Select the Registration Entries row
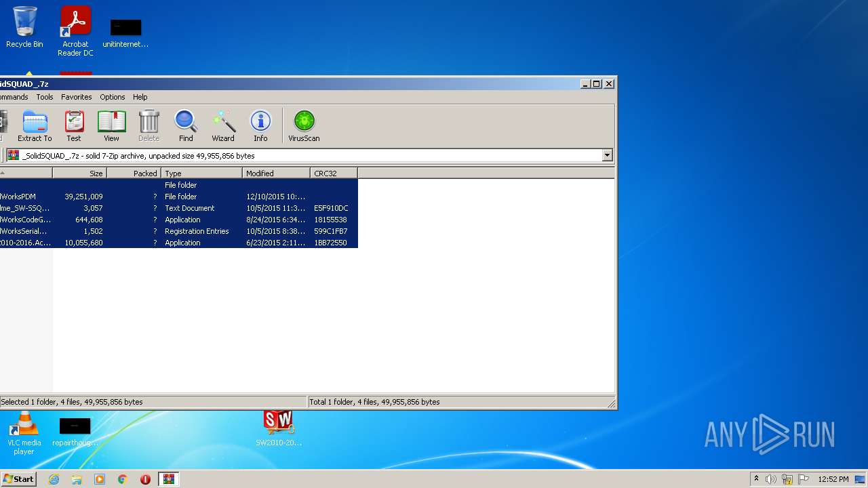Image resolution: width=868 pixels, height=488 pixels. click(179, 231)
